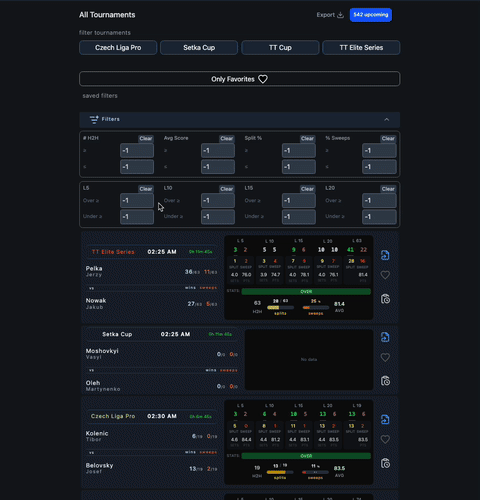
Task: Click the L10 Over input field
Action: coord(218,201)
